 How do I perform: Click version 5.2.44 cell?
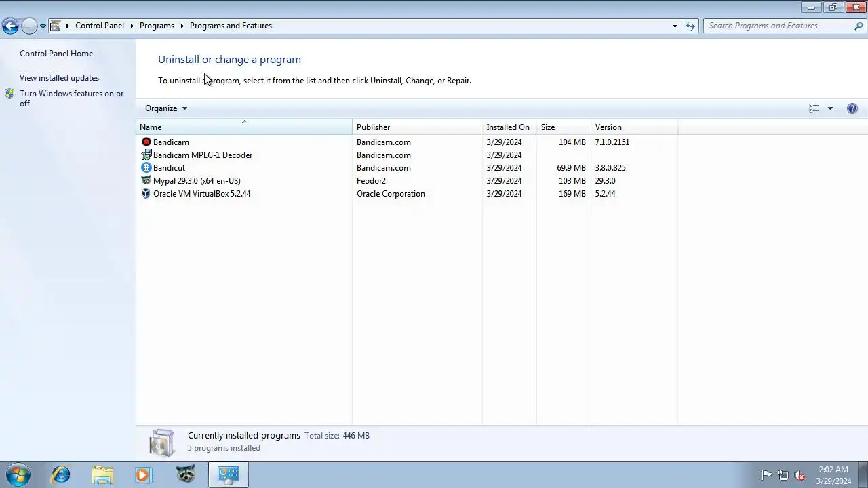click(x=605, y=194)
